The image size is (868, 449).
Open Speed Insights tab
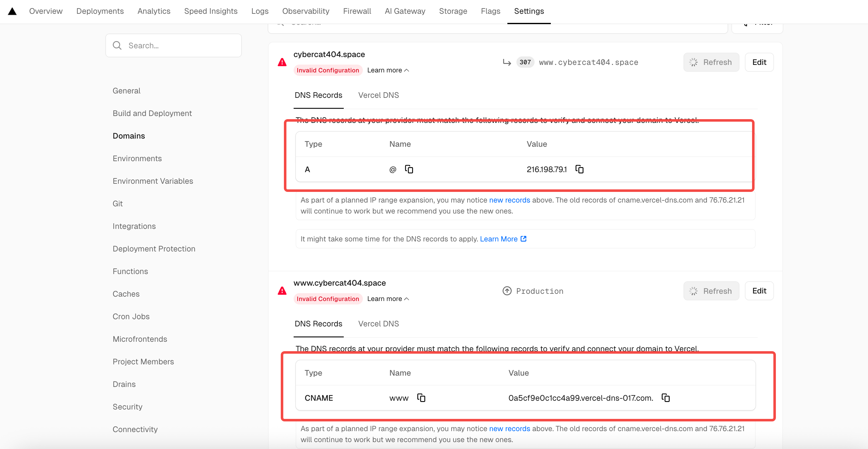pyautogui.click(x=211, y=11)
